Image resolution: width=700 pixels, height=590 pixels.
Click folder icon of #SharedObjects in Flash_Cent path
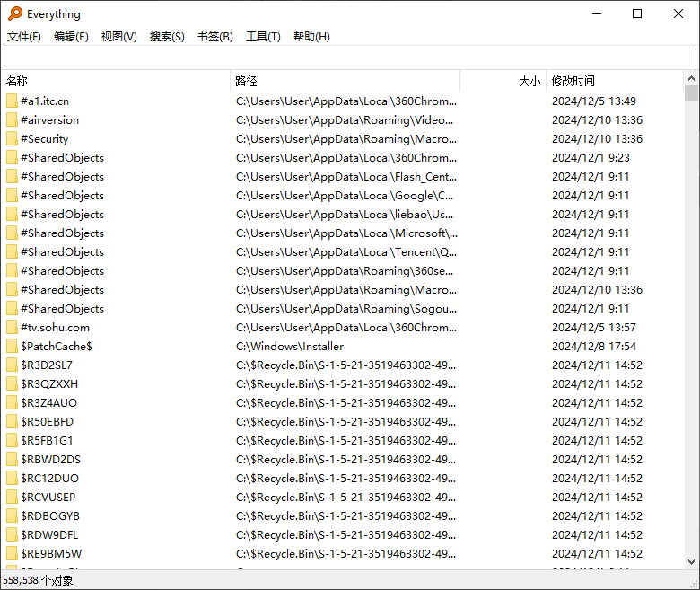[x=12, y=177]
